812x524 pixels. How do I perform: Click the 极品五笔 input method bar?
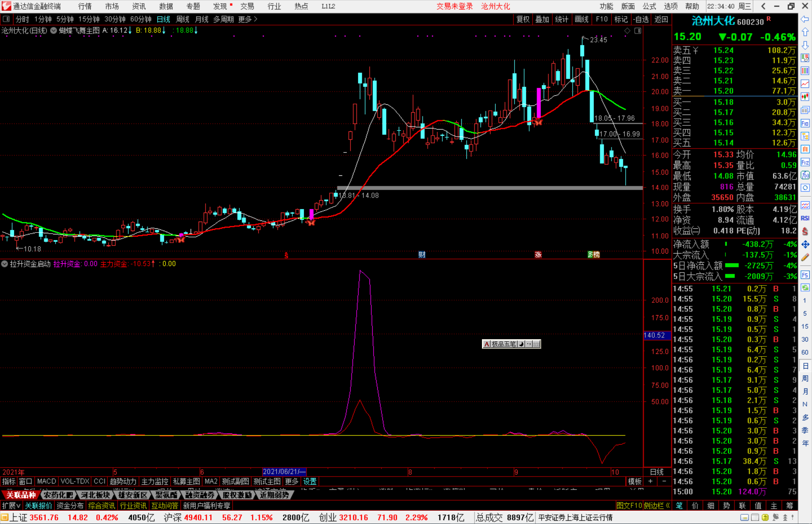click(511, 344)
